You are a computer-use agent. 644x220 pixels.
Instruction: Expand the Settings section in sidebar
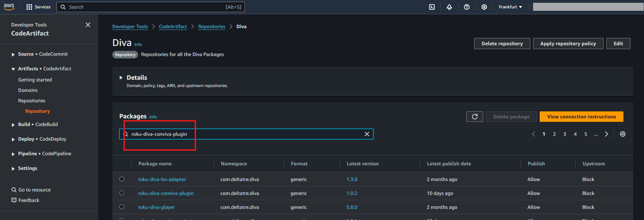(13, 168)
